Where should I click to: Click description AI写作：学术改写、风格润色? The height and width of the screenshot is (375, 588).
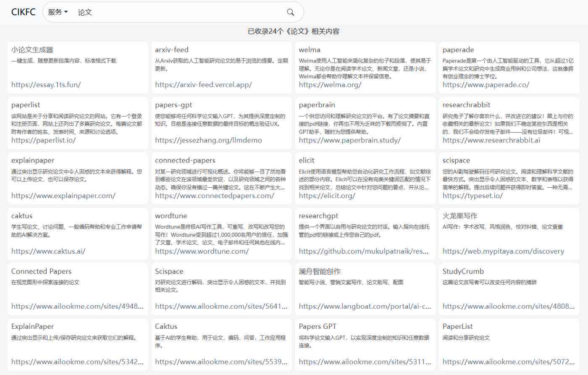pos(503,227)
